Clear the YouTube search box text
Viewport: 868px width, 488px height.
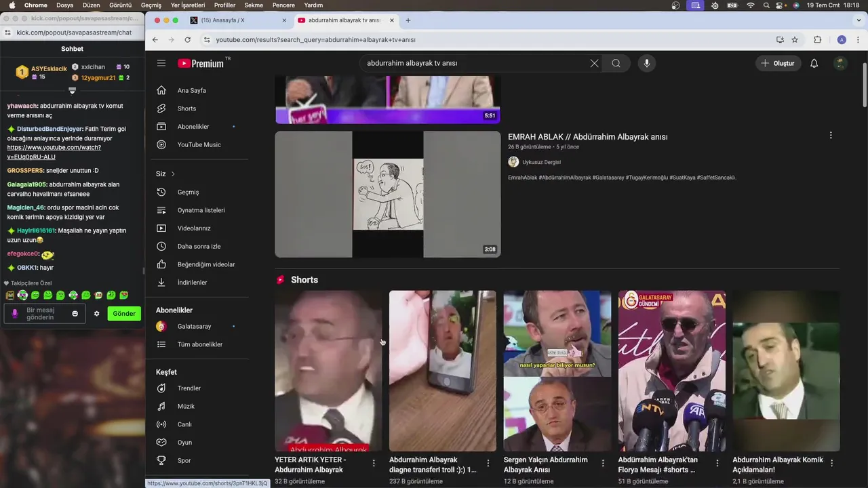(594, 63)
